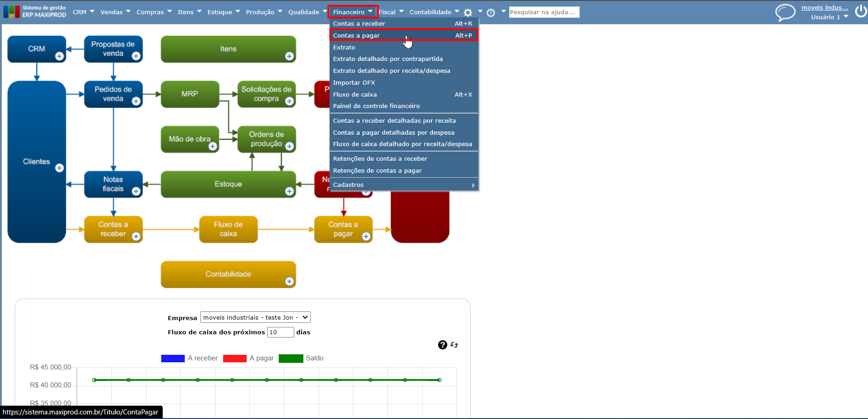Open the chat speech bubble icon
The width and height of the screenshot is (868, 419).
click(x=785, y=12)
